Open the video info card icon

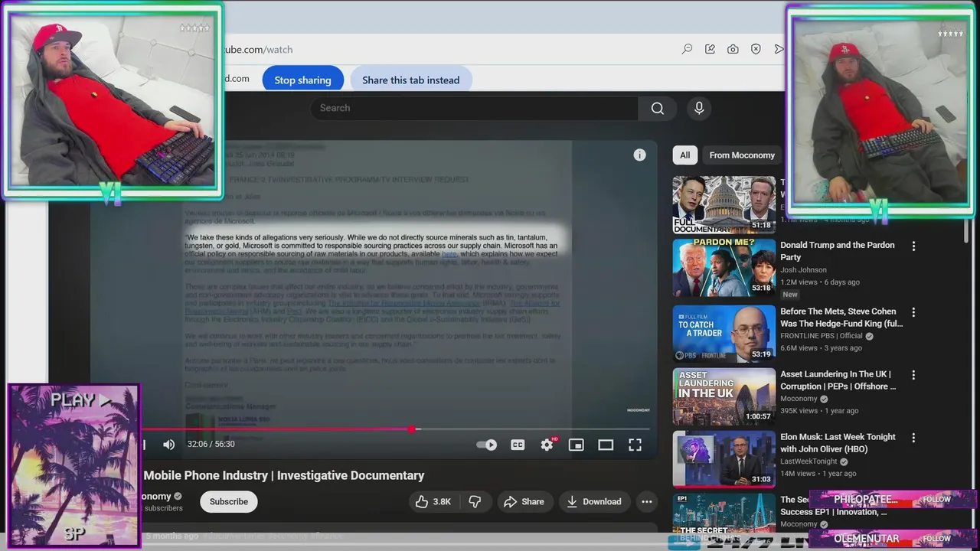coord(639,155)
